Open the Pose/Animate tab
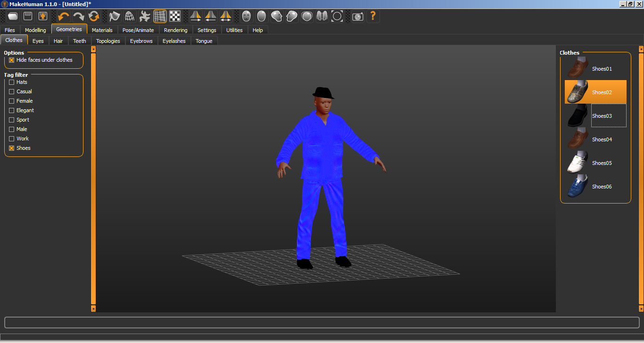 (x=138, y=30)
